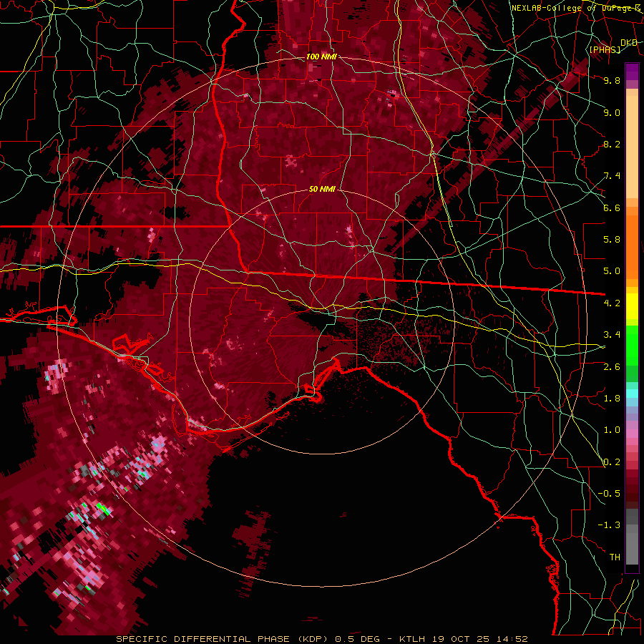Image resolution: width=644 pixels, height=644 pixels.
Task: Click the 1.8 value on the color scale
Action: (x=612, y=399)
